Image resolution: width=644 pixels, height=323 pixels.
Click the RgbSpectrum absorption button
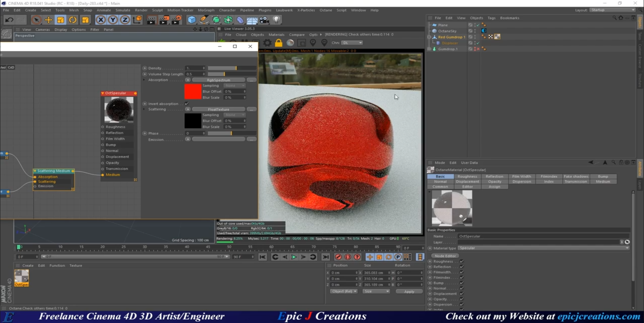(218, 80)
